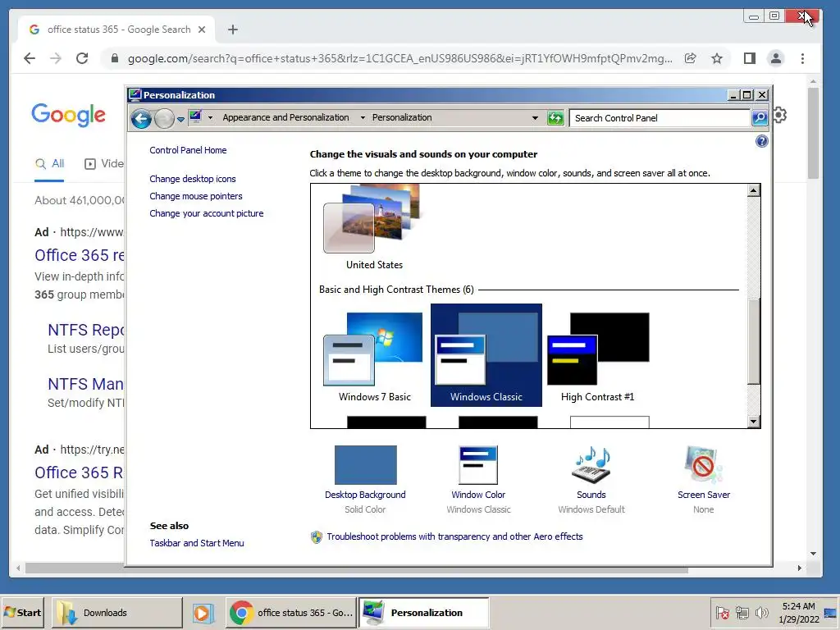Viewport: 840px width, 630px height.
Task: Share this page icon in Chrome
Action: 691,58
